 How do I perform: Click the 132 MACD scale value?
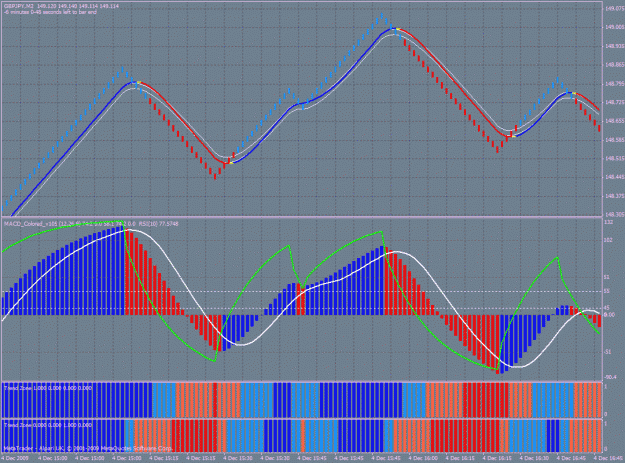pyautogui.click(x=609, y=222)
